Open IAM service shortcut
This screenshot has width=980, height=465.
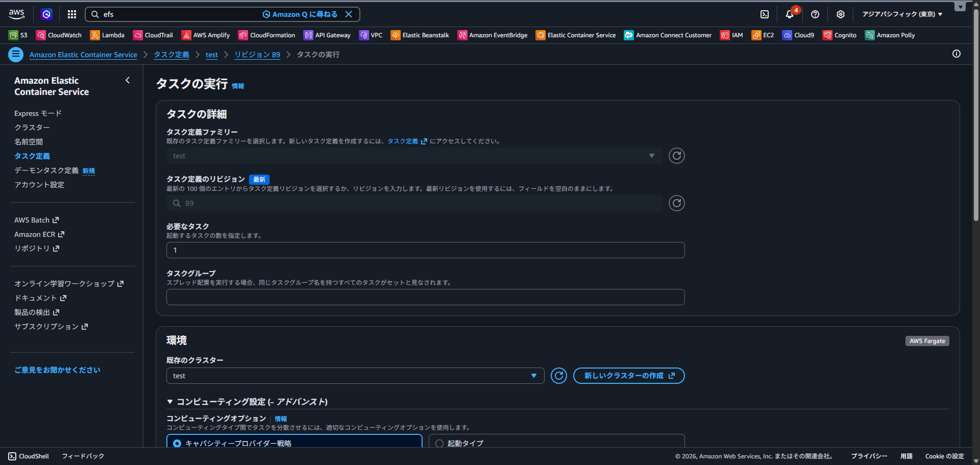[x=731, y=35]
